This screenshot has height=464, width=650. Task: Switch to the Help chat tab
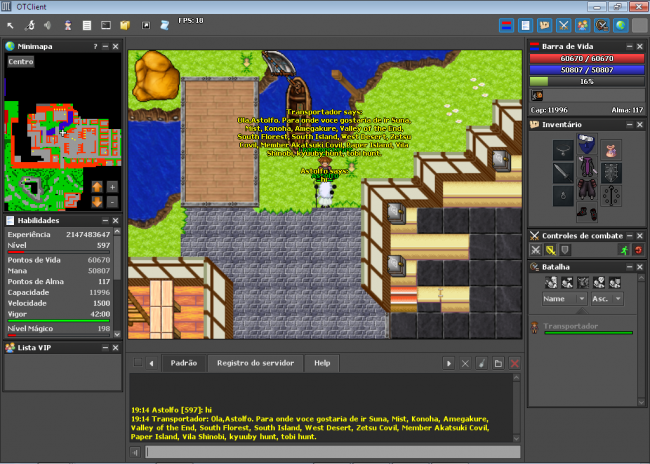click(322, 363)
